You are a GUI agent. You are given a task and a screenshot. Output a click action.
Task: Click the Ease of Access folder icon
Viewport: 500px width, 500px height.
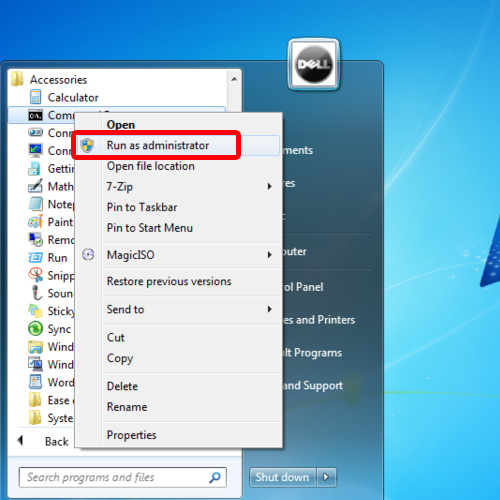[35, 400]
